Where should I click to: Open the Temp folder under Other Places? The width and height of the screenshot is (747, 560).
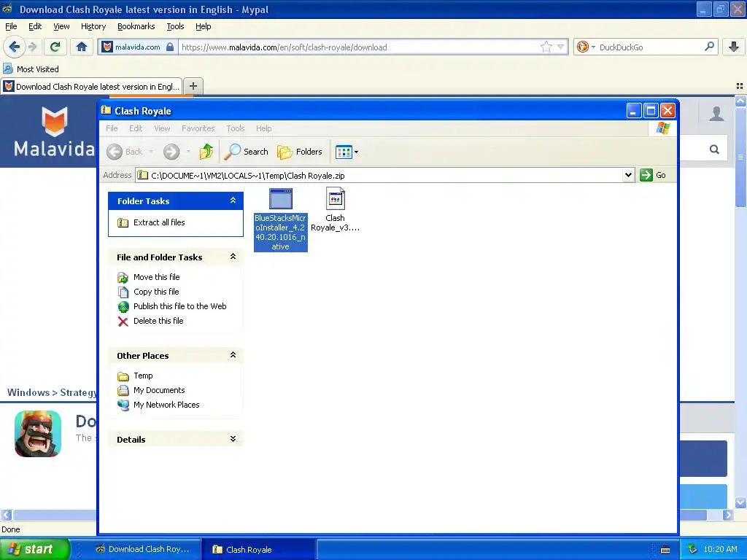143,376
